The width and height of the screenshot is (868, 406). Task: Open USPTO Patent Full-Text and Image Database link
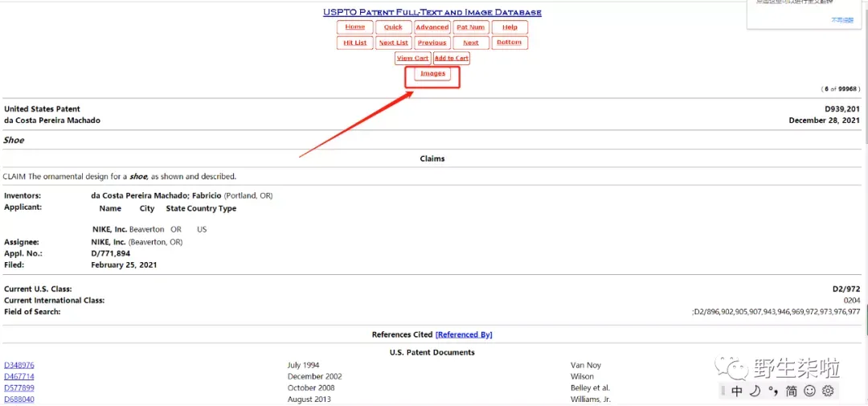(432, 12)
